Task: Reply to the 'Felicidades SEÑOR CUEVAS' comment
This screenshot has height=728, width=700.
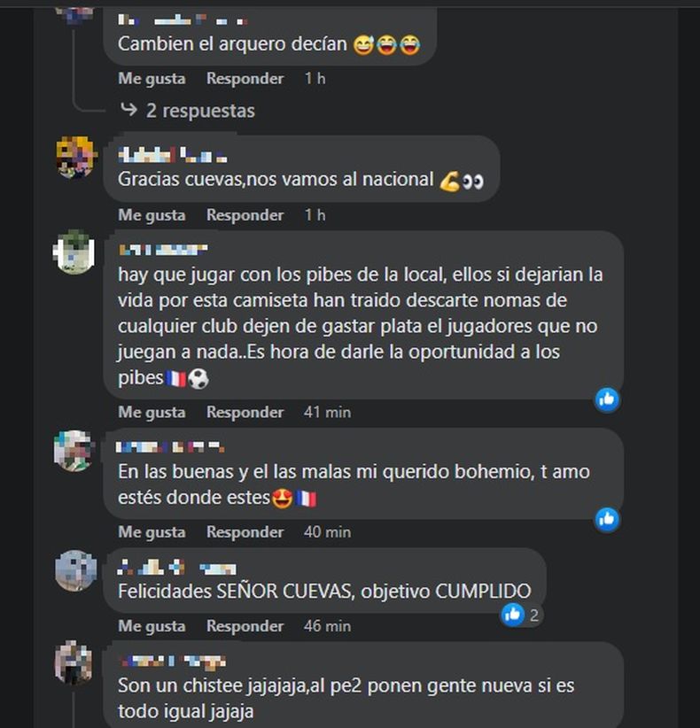Action: [x=245, y=626]
